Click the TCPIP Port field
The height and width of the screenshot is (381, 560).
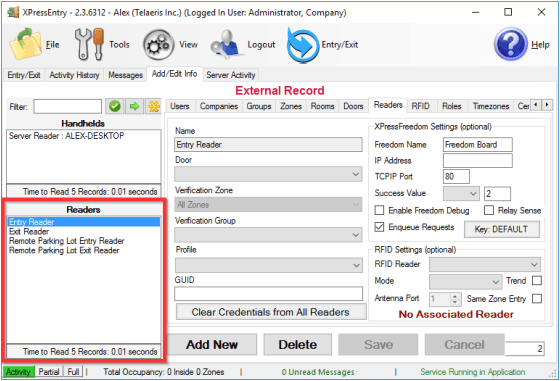[x=456, y=177]
